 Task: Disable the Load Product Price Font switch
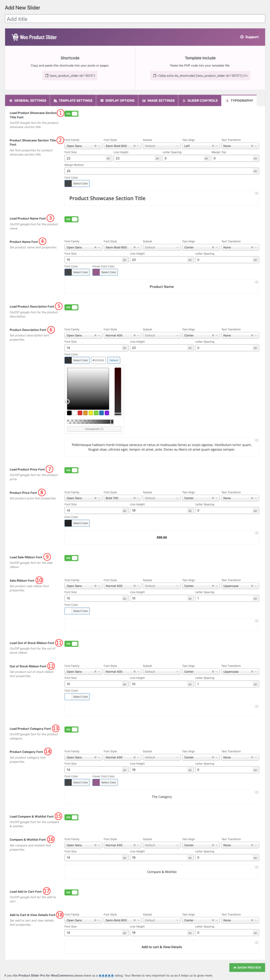point(71,470)
